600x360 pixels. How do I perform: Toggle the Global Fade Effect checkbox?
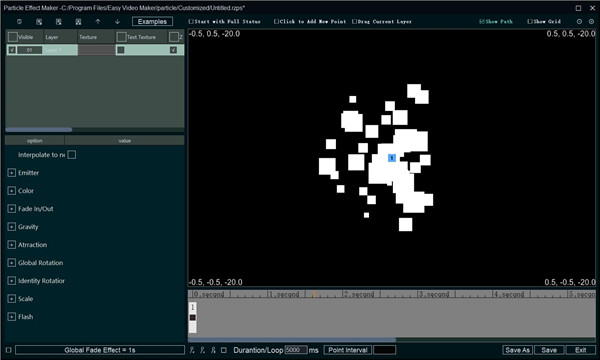coord(8,350)
